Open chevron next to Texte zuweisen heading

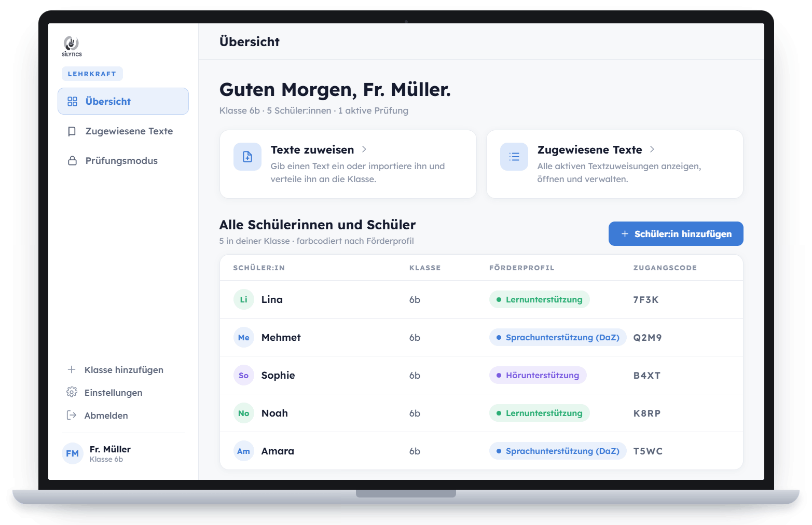tap(364, 149)
